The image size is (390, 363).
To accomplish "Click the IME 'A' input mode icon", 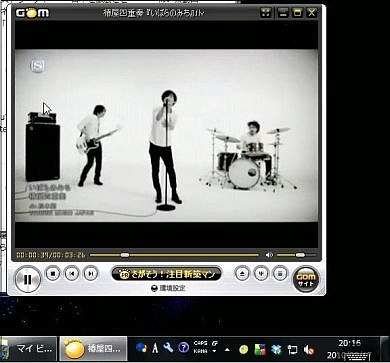I will [x=155, y=348].
